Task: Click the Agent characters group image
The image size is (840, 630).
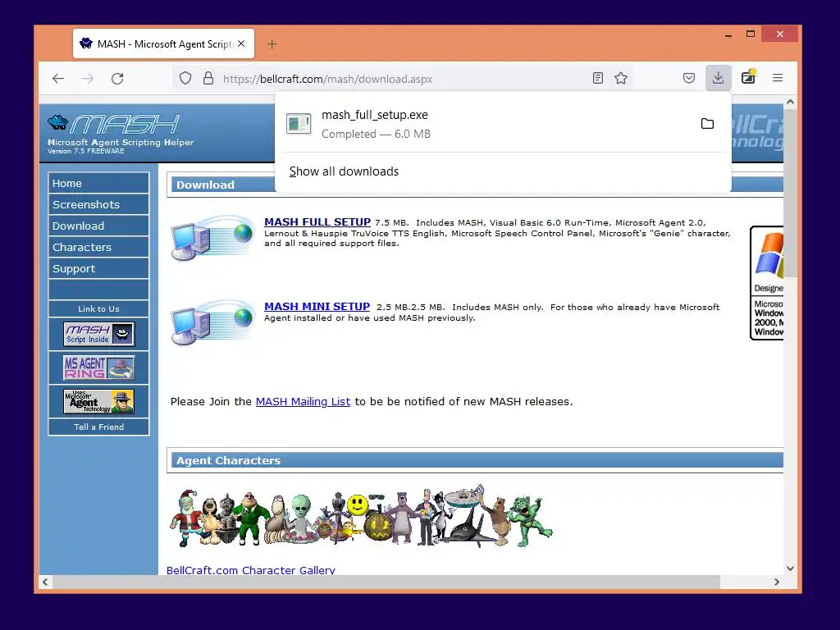Action: pos(361,517)
